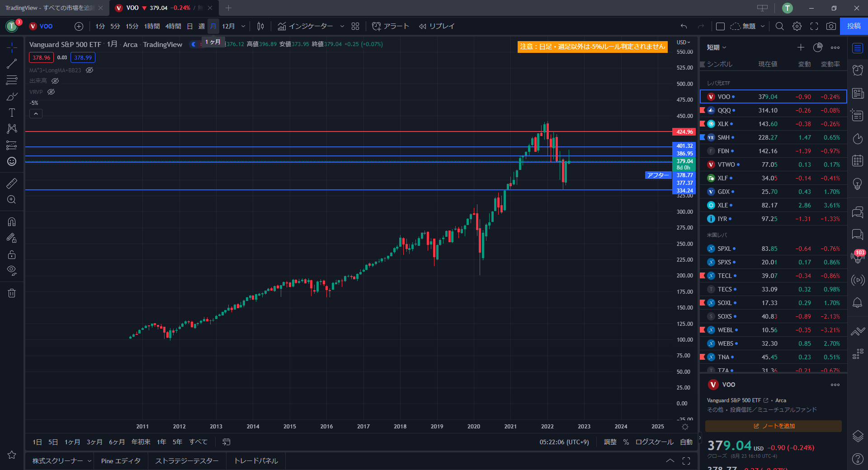Select the text annotation tool
The height and width of the screenshot is (470, 868).
click(12, 113)
